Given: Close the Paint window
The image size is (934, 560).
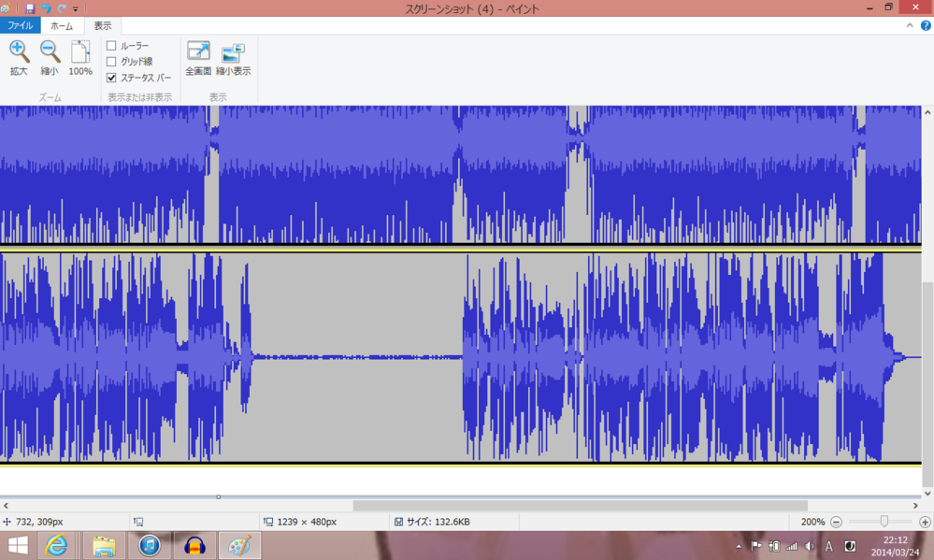Looking at the screenshot, I should (x=916, y=7).
